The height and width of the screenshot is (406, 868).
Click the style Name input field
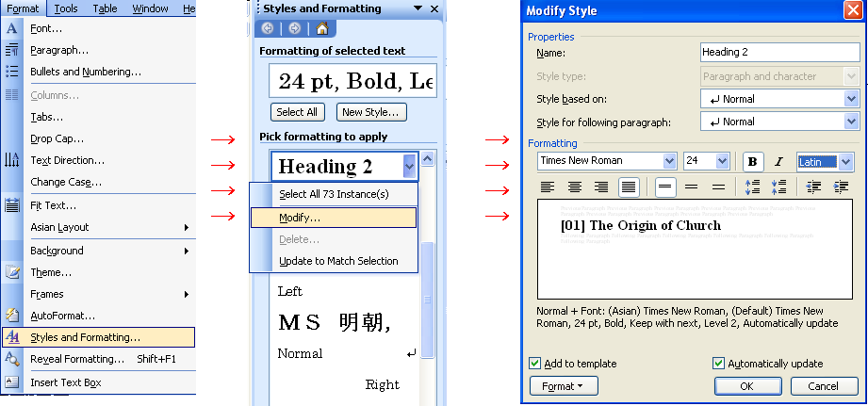[779, 54]
